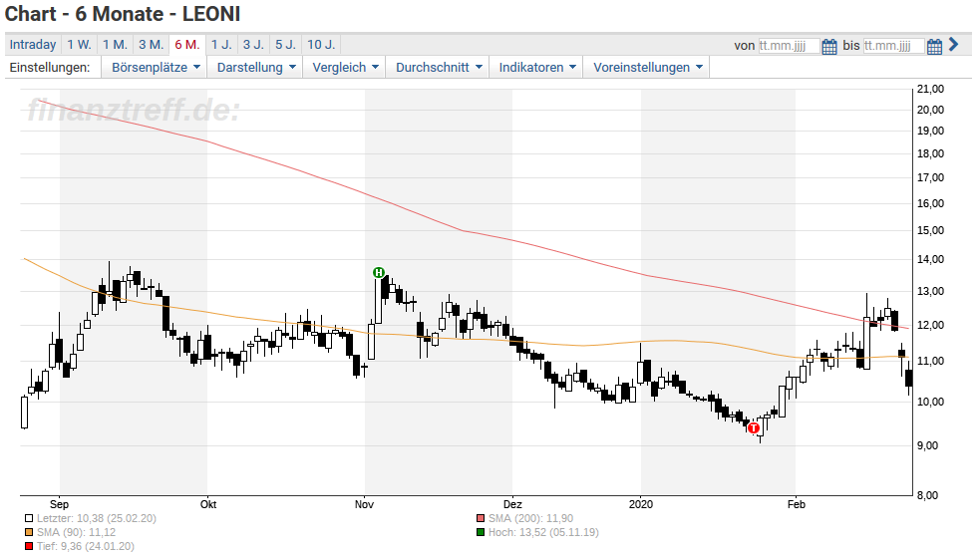980x556 pixels.
Task: Click the '2020' axis label
Action: 641,504
